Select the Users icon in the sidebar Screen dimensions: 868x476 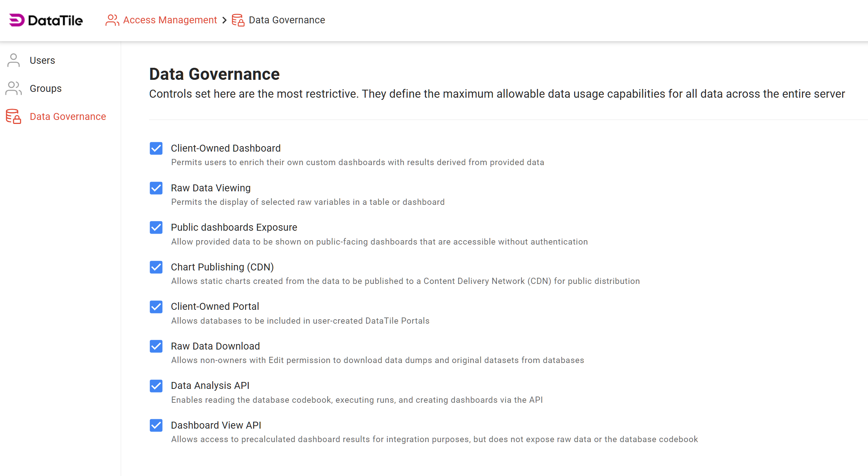[13, 60]
